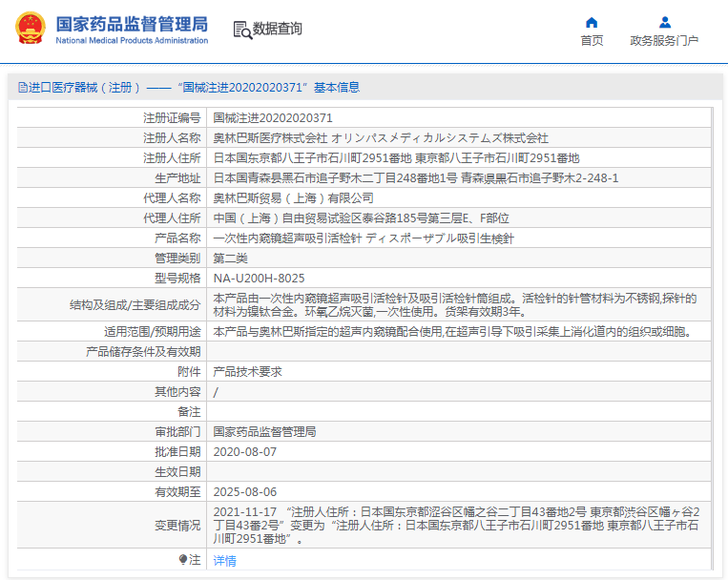Image resolution: width=728 pixels, height=580 pixels.
Task: Click the 结构及组成/主要组成成分 label
Action: 135,304
